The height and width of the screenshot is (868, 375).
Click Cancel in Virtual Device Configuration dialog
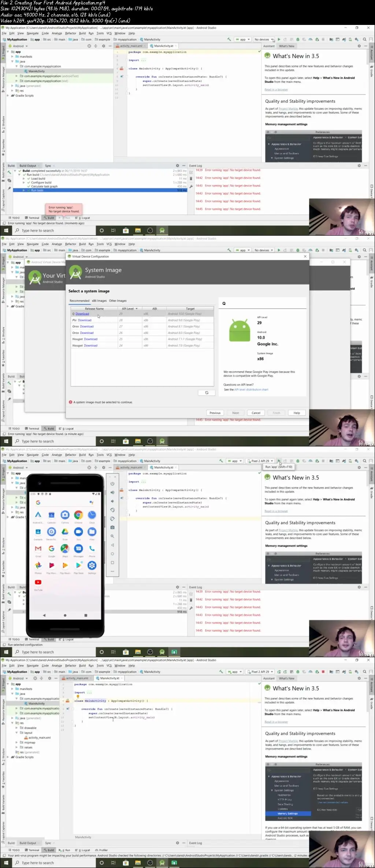(x=256, y=413)
